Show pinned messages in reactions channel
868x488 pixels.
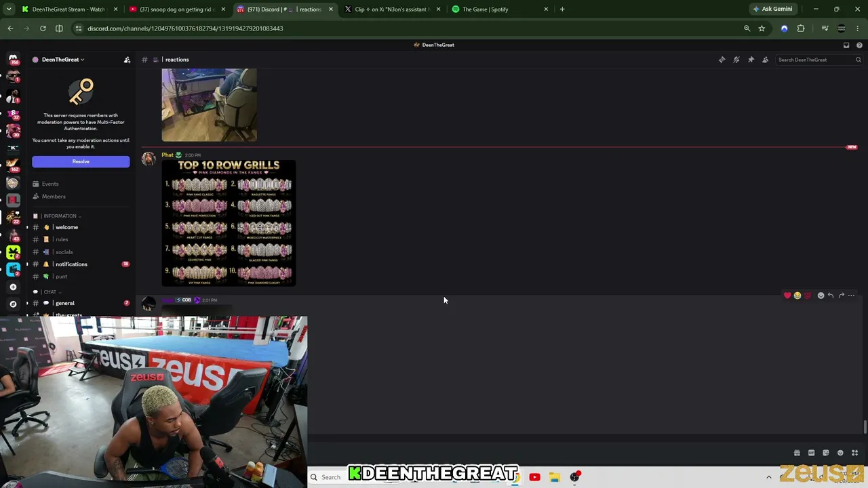pyautogui.click(x=751, y=60)
